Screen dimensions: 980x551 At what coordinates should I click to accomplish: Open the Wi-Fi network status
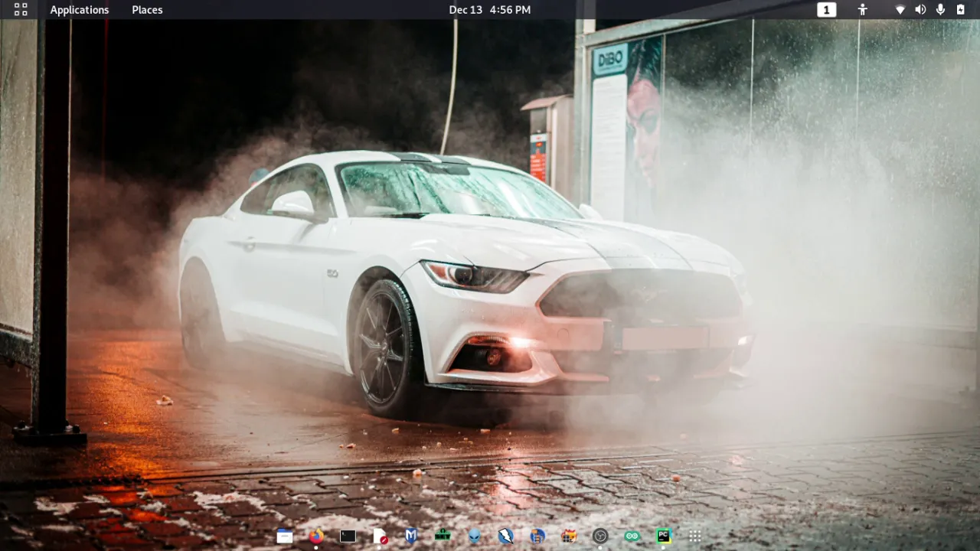(x=900, y=10)
